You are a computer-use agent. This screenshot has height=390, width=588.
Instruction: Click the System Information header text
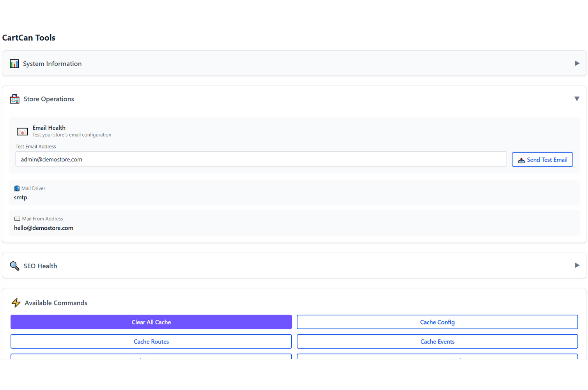pos(52,63)
